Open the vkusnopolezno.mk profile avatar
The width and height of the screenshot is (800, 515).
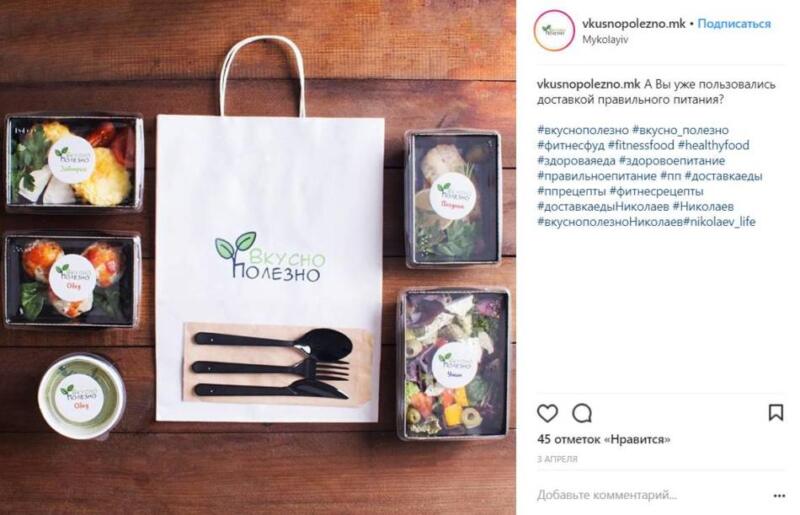tap(554, 30)
